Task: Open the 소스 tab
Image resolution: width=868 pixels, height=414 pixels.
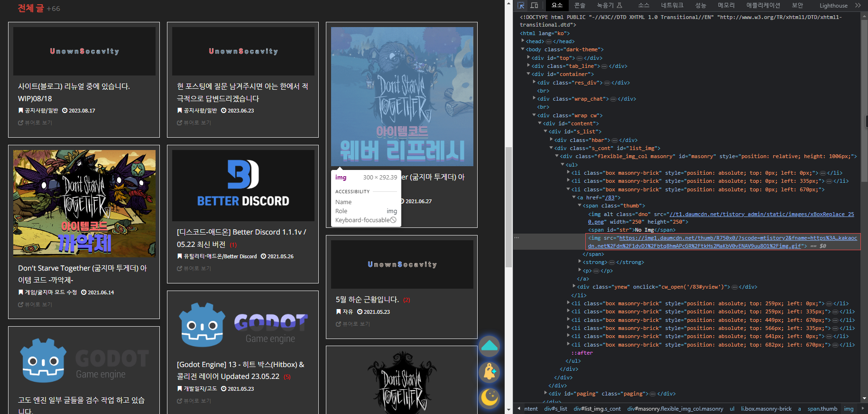Action: click(x=644, y=5)
